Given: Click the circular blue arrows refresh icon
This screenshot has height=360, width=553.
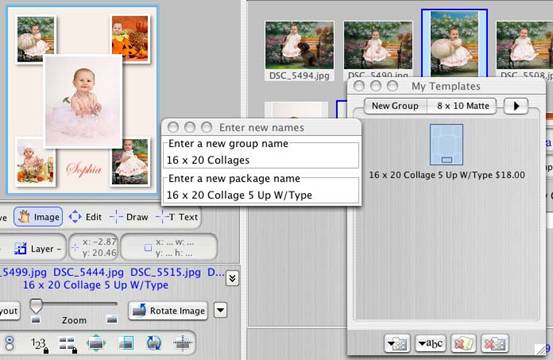Looking at the screenshot, I should [x=153, y=343].
